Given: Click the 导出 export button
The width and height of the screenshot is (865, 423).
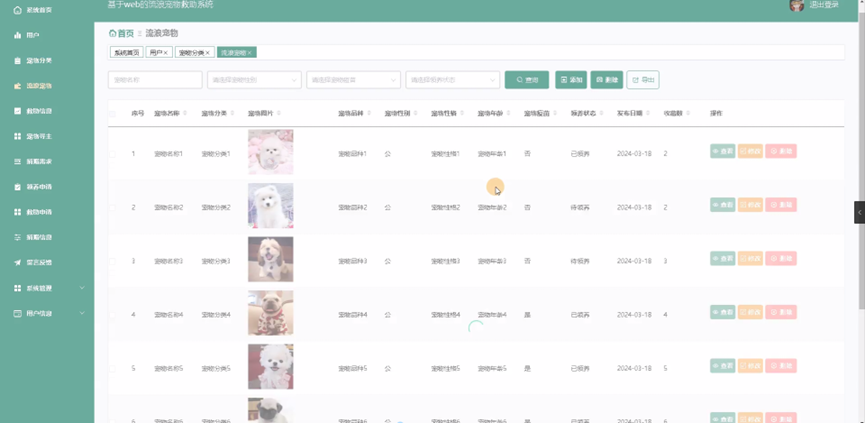Looking at the screenshot, I should point(643,79).
